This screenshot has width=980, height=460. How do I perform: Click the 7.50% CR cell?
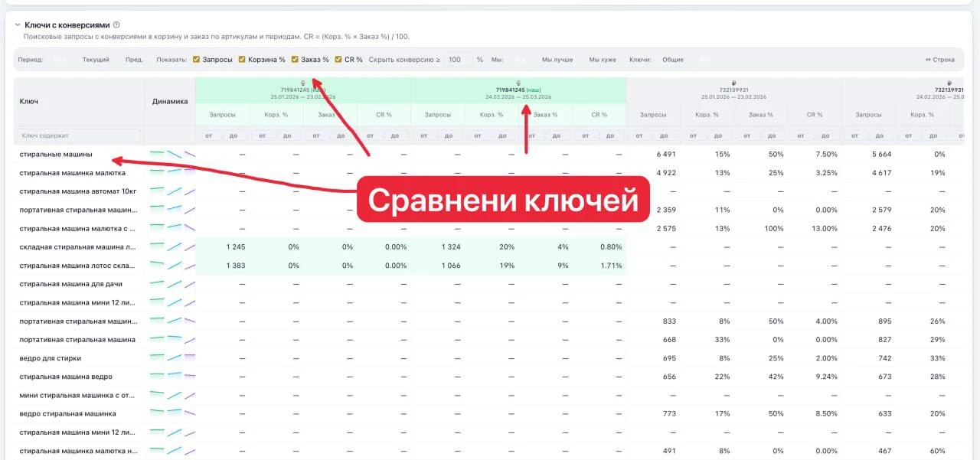click(827, 154)
